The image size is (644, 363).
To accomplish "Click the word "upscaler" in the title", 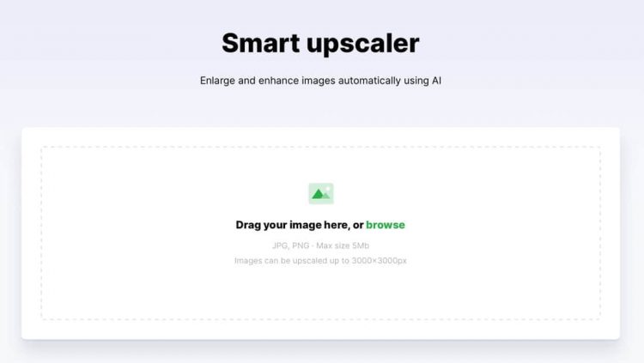I will pos(363,45).
